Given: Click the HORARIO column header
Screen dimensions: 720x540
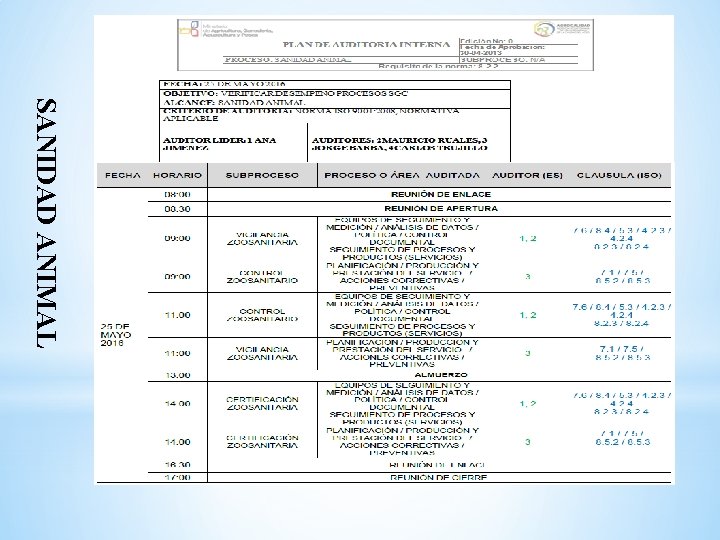Looking at the screenshot, I should (x=177, y=175).
